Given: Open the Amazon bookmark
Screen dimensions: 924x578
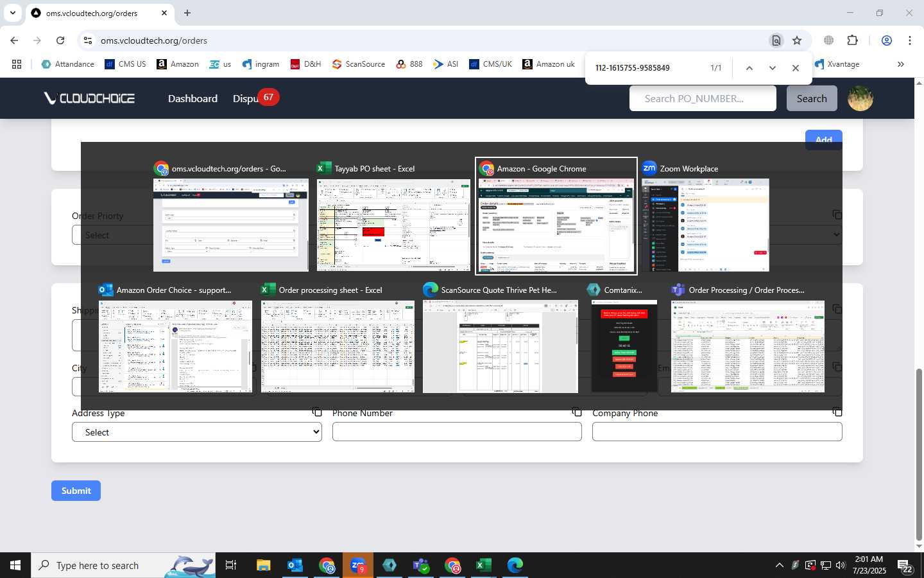Looking at the screenshot, I should (x=178, y=64).
